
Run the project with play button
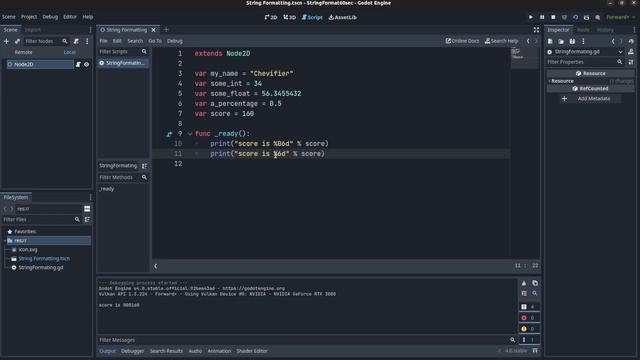tap(531, 17)
